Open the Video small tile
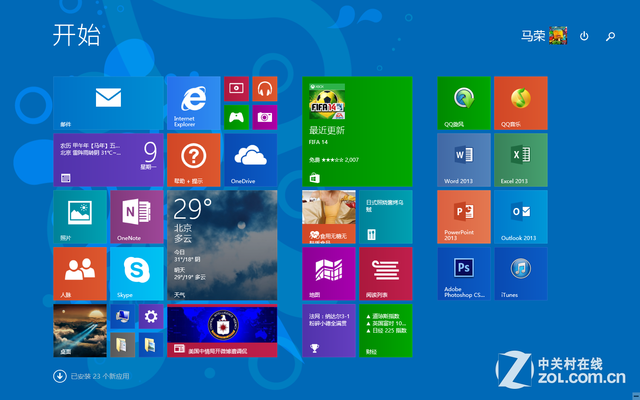This screenshot has width=640, height=400. pyautogui.click(x=236, y=89)
